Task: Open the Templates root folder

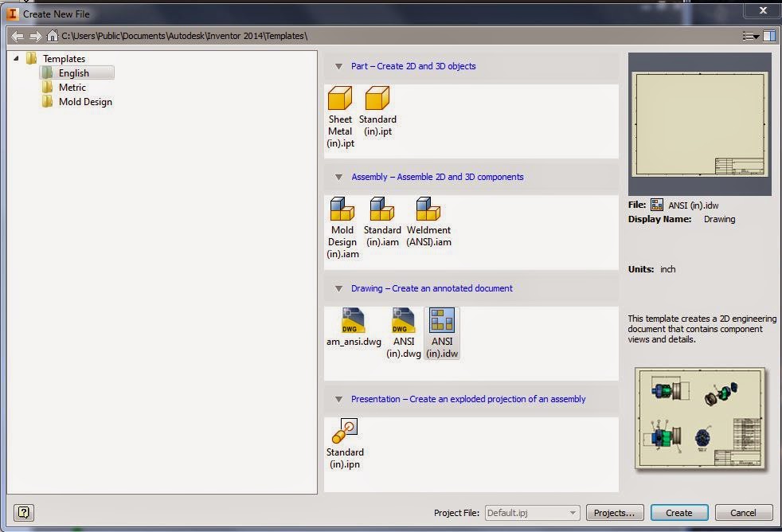Action: [x=56, y=58]
